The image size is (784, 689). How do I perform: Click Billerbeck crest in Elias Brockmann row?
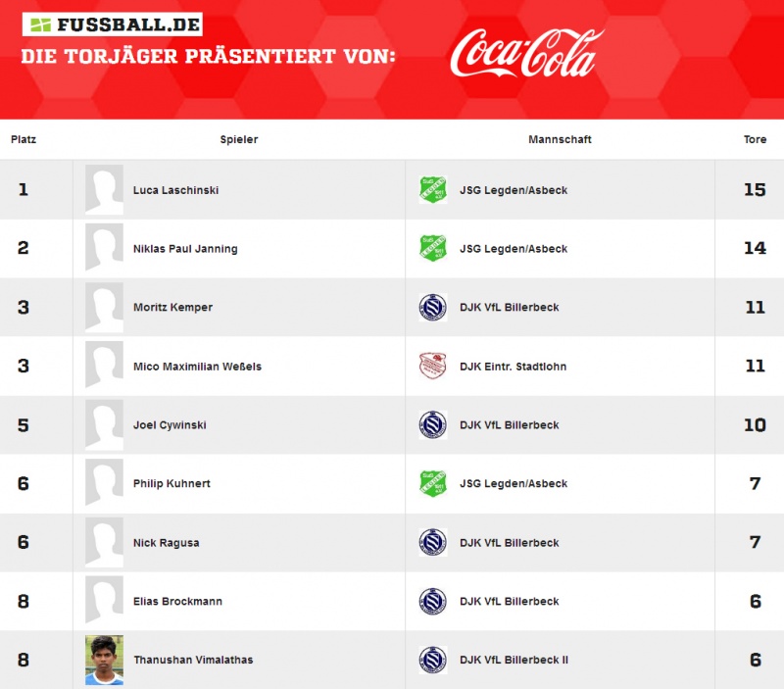pos(433,601)
